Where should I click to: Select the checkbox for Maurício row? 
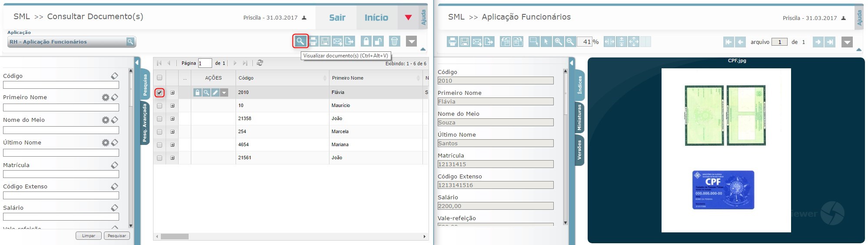tap(160, 106)
